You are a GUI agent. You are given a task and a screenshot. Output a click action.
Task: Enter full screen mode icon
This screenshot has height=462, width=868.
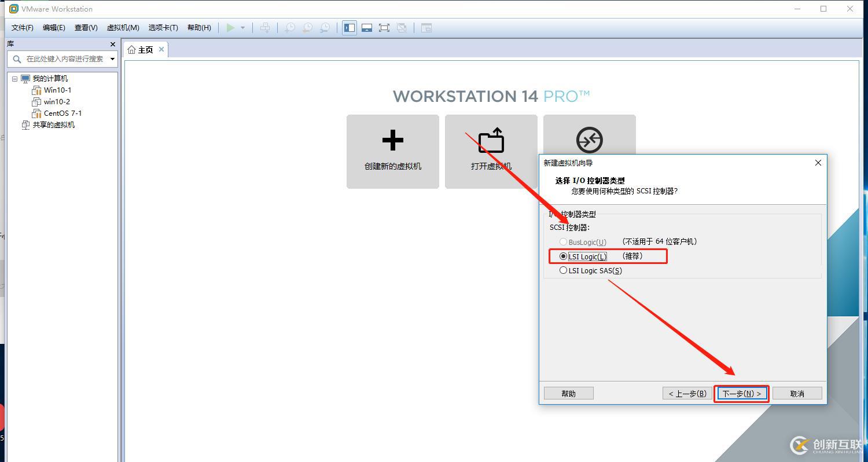pos(384,28)
